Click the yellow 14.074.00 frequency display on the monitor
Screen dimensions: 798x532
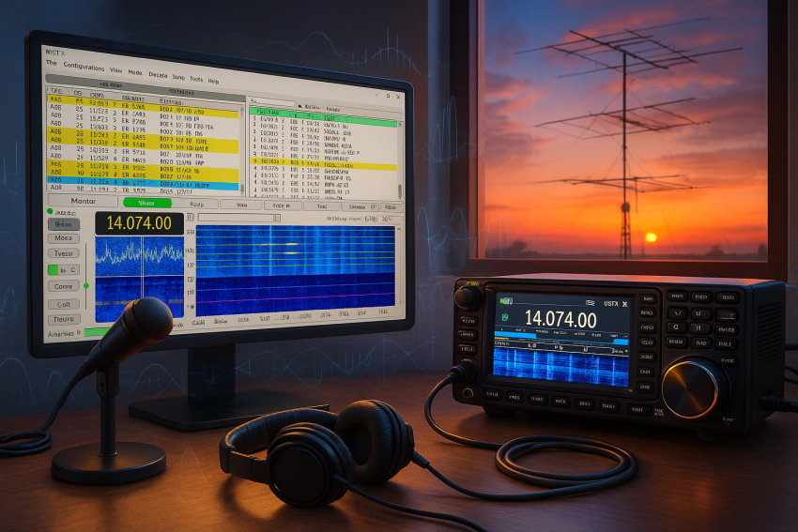click(x=139, y=223)
